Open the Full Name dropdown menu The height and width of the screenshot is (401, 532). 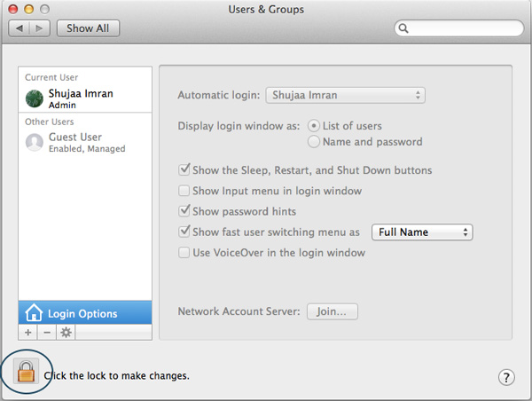click(422, 232)
